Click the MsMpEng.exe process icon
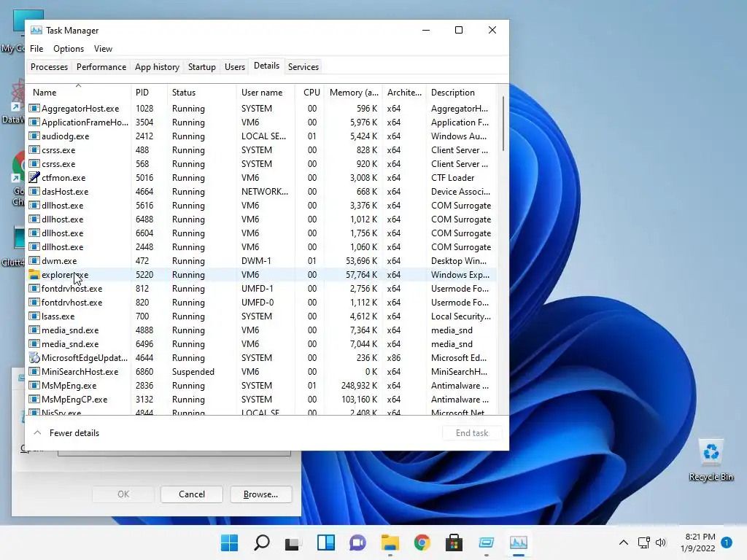Image resolution: width=747 pixels, height=560 pixels. pyautogui.click(x=34, y=385)
